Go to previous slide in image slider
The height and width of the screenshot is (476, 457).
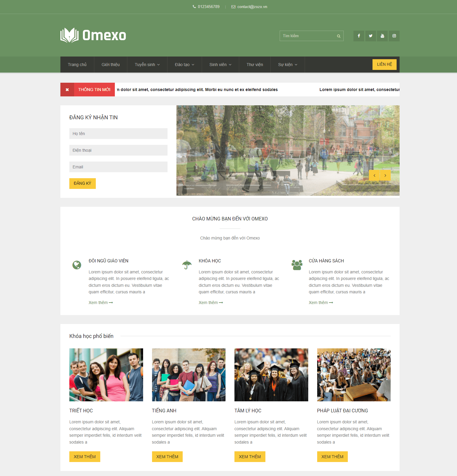[374, 176]
